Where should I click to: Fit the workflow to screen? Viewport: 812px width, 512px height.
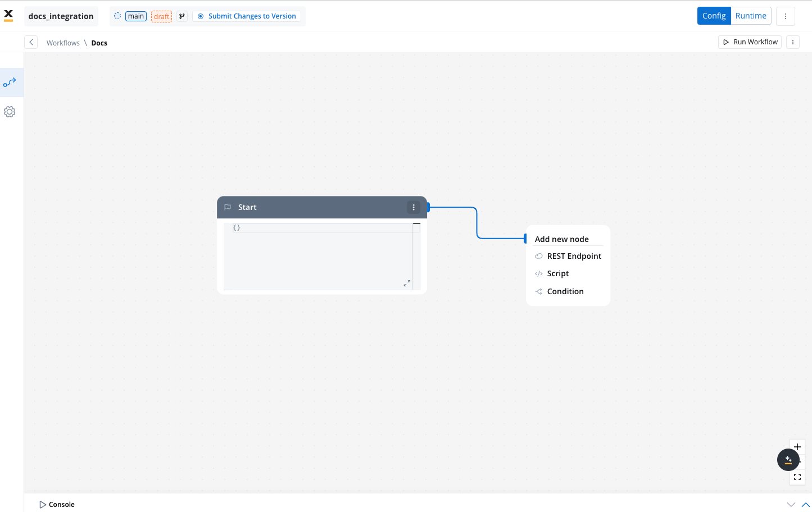pyautogui.click(x=797, y=477)
